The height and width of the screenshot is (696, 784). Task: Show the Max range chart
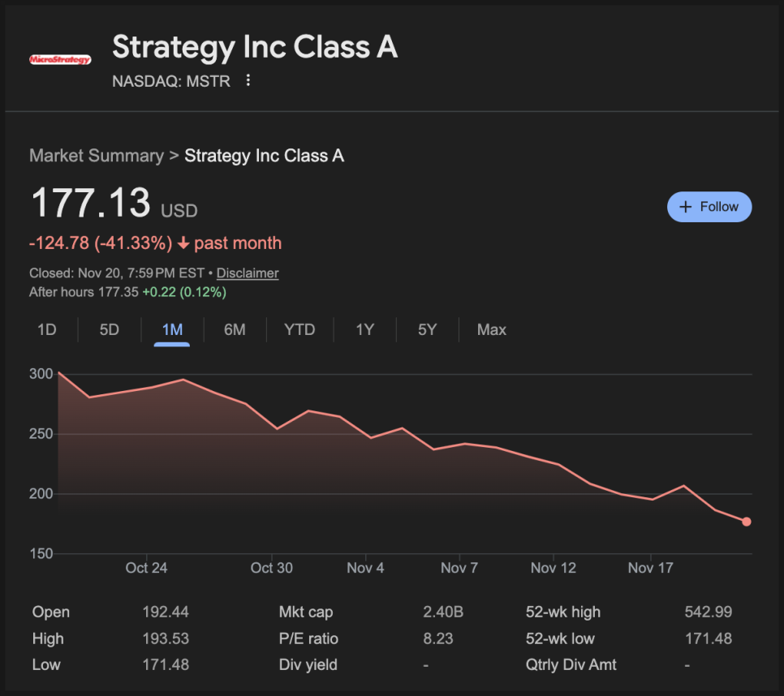pyautogui.click(x=492, y=329)
